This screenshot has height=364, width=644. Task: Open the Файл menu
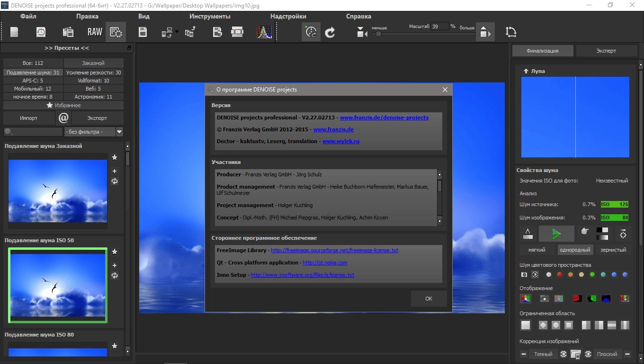click(x=28, y=16)
